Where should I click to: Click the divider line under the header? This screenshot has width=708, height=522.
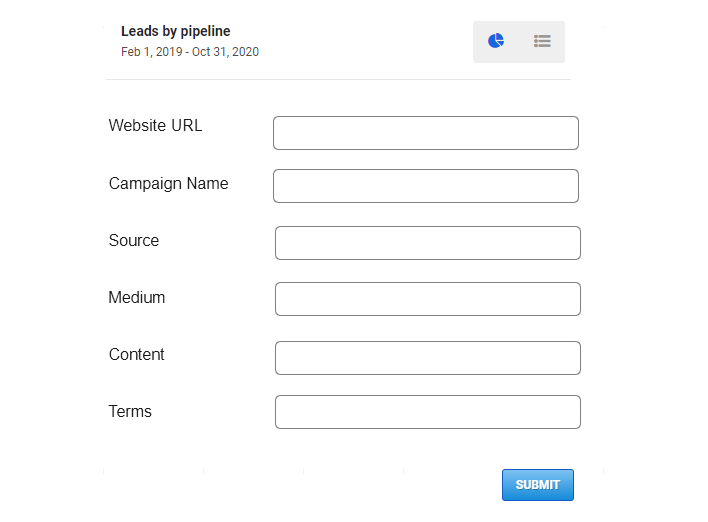point(338,79)
